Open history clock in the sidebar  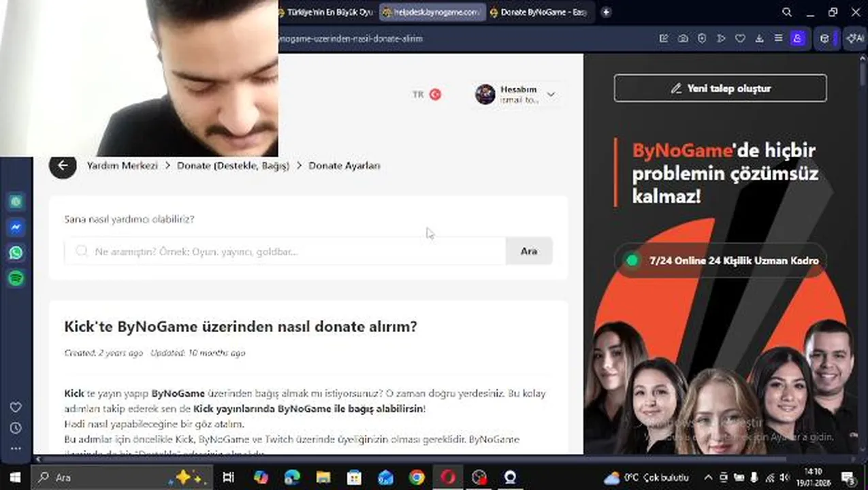click(x=16, y=428)
